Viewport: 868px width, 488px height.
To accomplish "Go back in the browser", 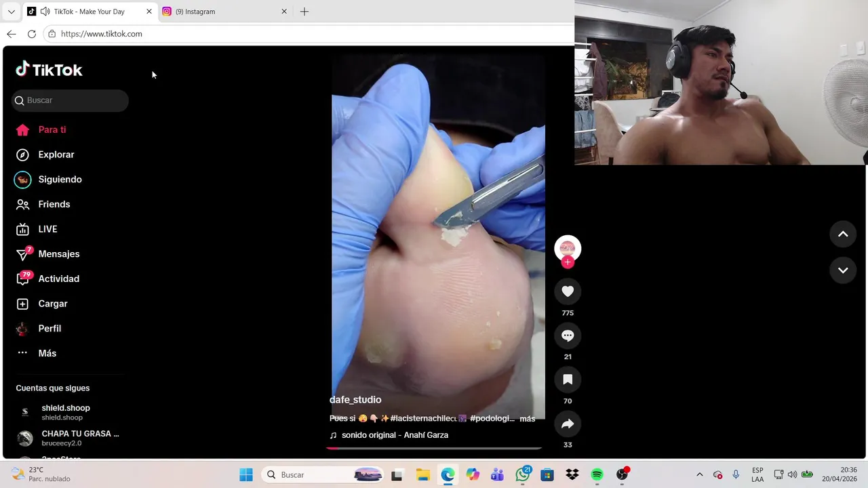I will point(12,34).
